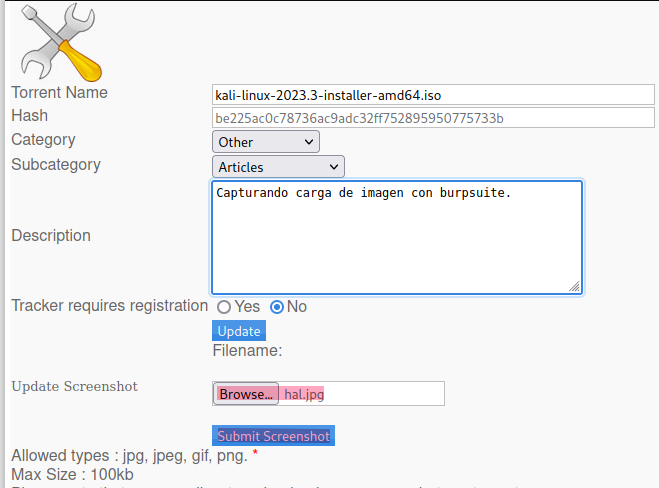The height and width of the screenshot is (488, 659).
Task: Click the Torrent Name label text
Action: (59, 92)
